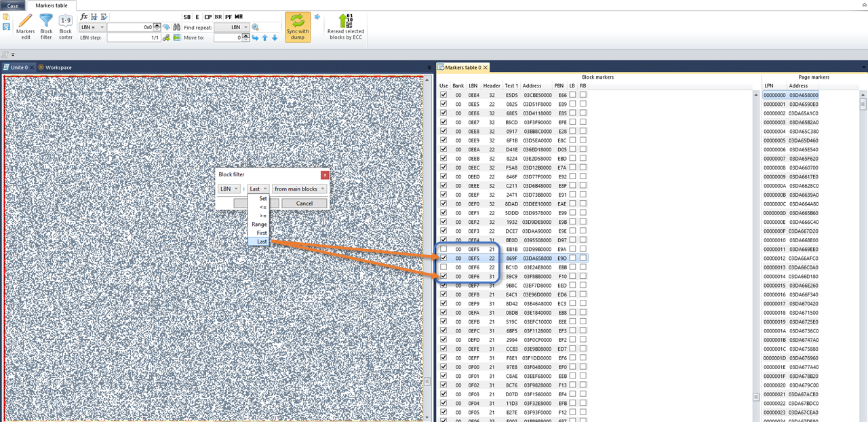868x424 pixels.
Task: Uncheck Use for LBN 0EE4 row
Action: click(443, 95)
